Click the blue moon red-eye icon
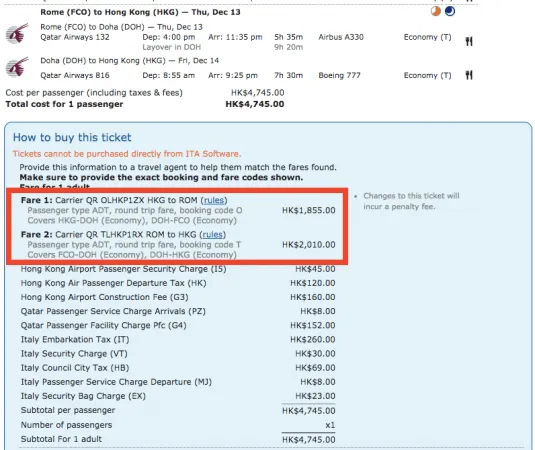 450,12
